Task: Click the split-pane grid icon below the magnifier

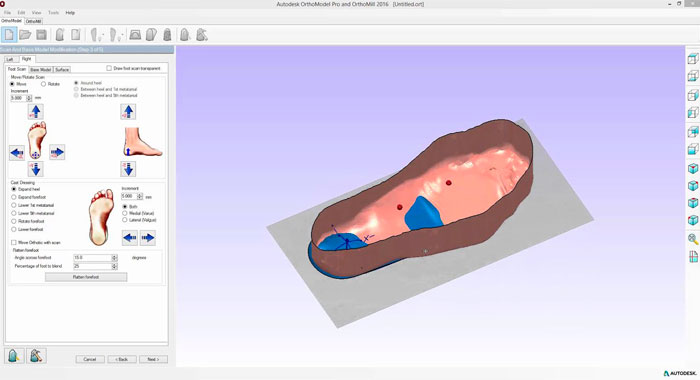Action: (693, 256)
